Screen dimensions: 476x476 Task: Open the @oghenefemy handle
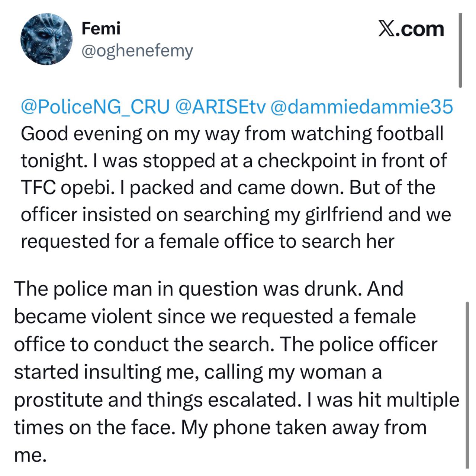137,51
